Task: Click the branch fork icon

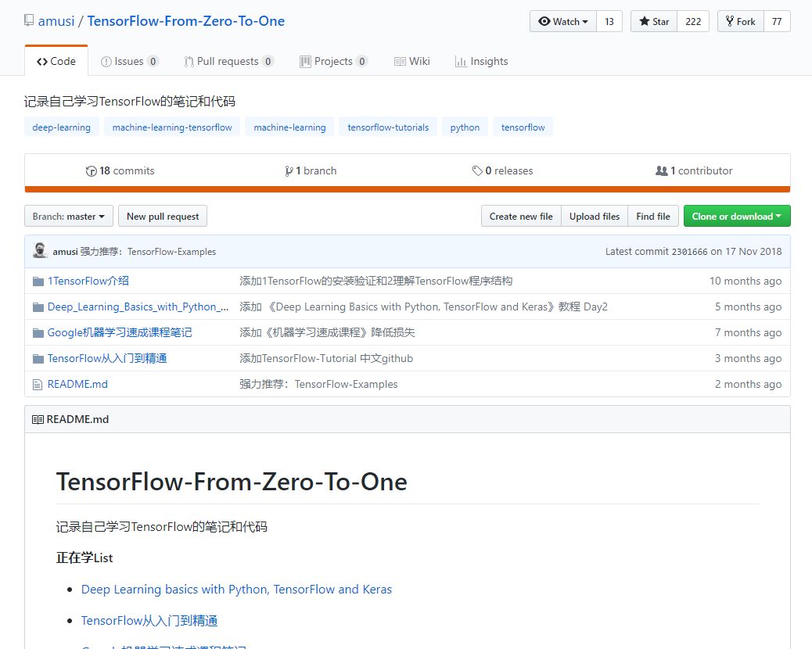Action: 289,171
